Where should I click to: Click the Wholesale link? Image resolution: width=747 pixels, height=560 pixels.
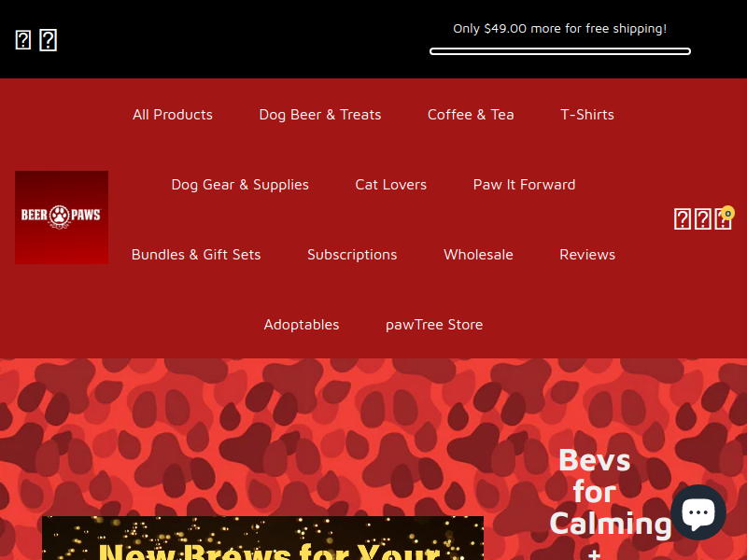pos(478,254)
